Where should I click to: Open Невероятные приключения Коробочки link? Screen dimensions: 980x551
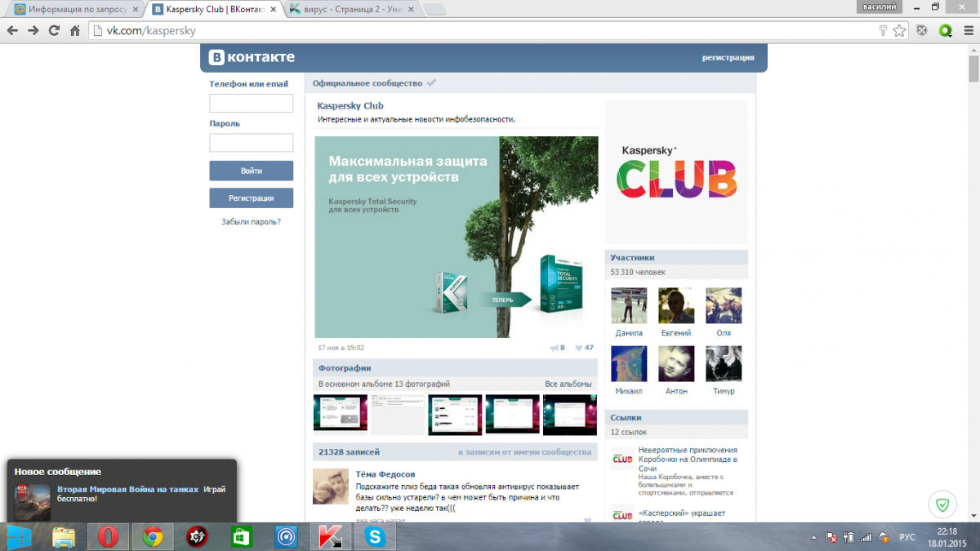tap(688, 460)
